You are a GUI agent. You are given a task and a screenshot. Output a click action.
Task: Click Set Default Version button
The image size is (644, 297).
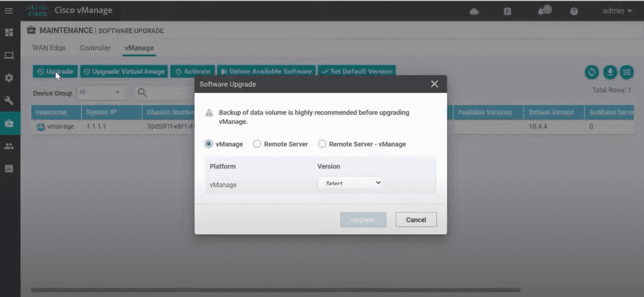357,71
